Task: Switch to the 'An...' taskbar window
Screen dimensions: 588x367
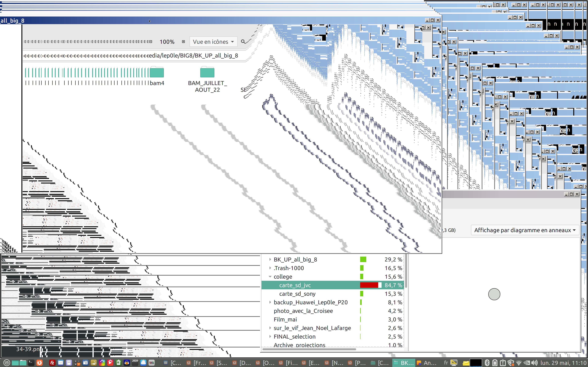Action: tap(426, 363)
